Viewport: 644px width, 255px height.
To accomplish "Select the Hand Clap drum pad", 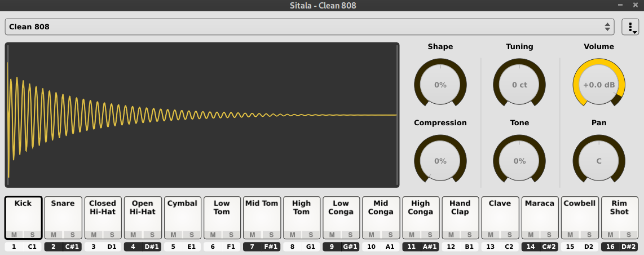I will tap(461, 214).
